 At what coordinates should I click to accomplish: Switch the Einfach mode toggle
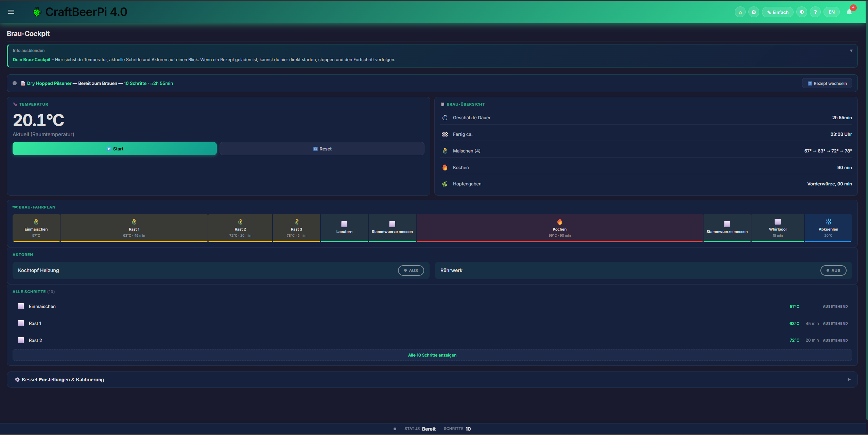coord(777,12)
